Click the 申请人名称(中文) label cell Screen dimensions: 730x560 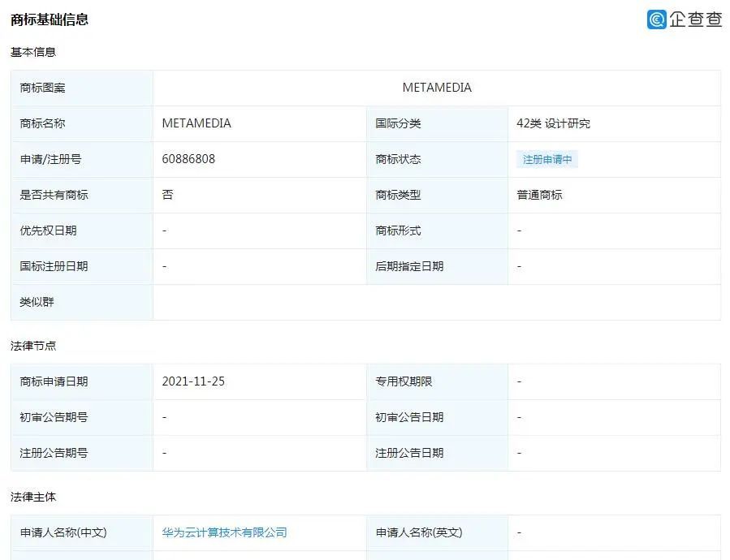82,532
